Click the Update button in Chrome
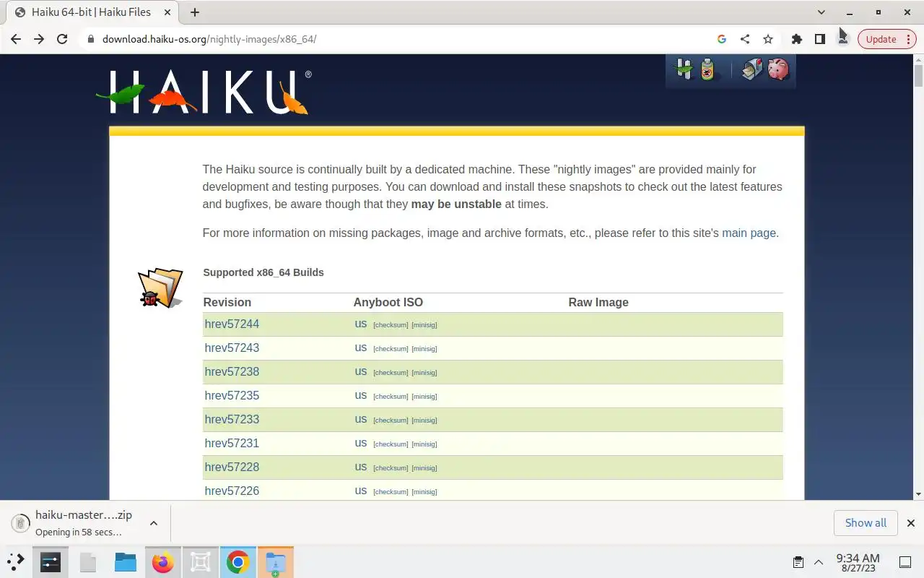The height and width of the screenshot is (578, 924). point(881,39)
